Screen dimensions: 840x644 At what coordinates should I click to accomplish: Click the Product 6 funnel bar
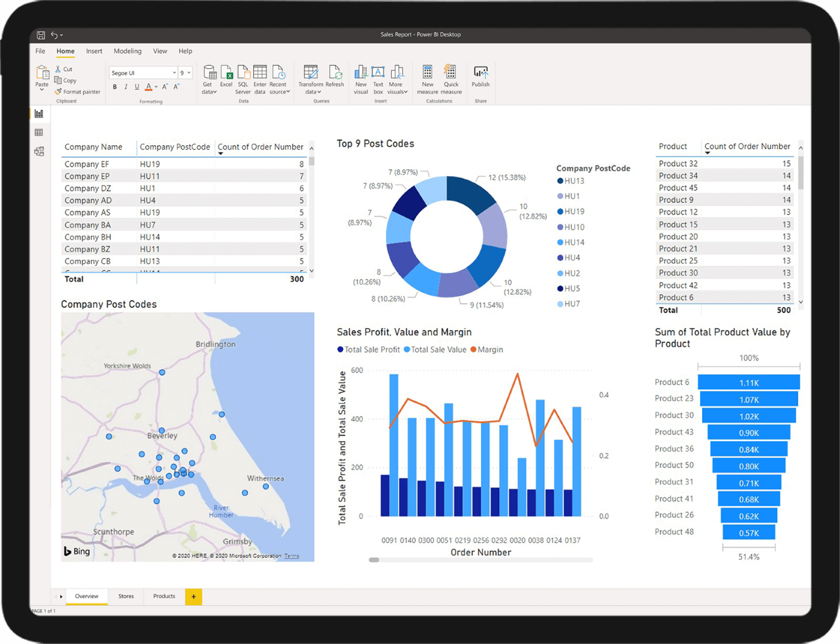point(749,383)
